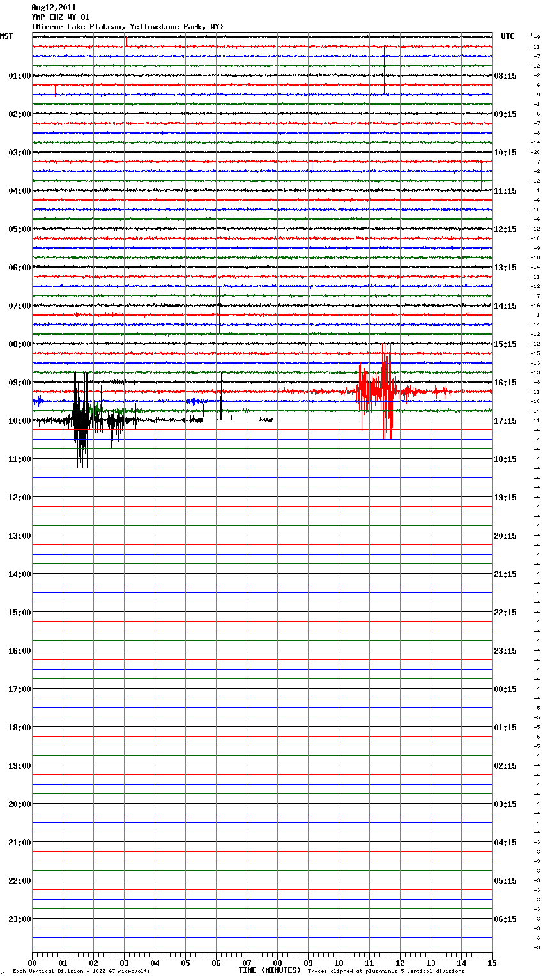Click the Mirror Lake Plateau location title
This screenshot has height=980, width=543.
128,27
